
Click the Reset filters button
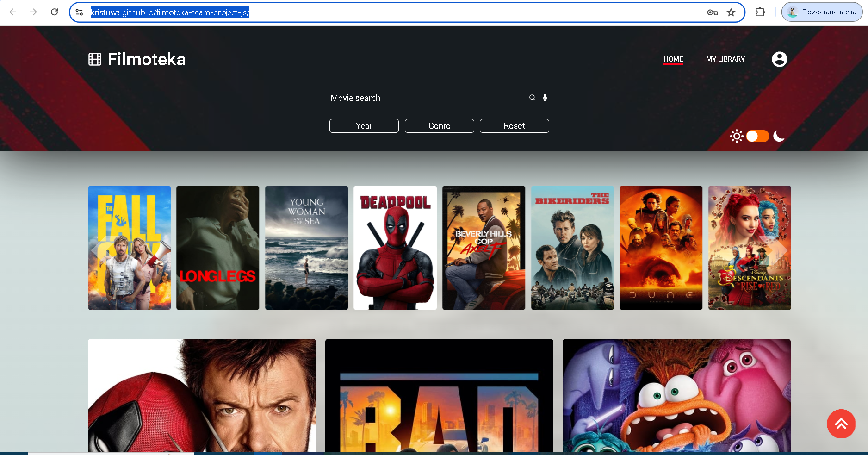click(515, 126)
